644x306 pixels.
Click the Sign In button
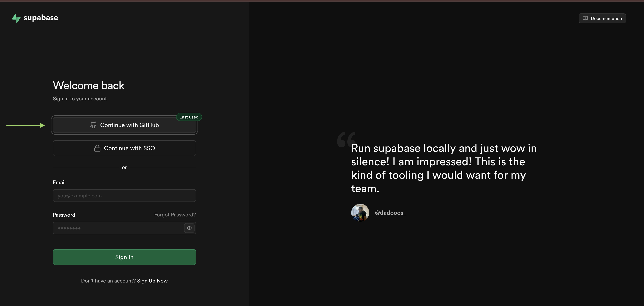[124, 257]
